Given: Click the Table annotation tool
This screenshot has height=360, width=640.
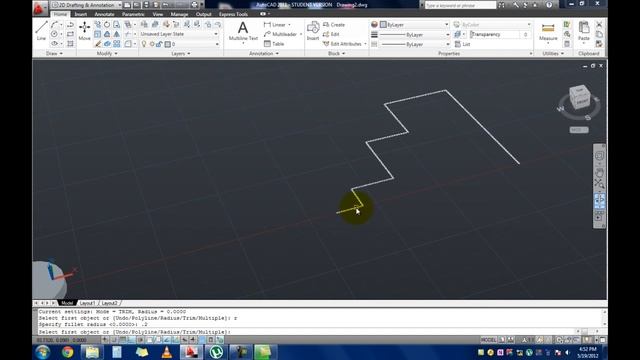Looking at the screenshot, I should [274, 44].
